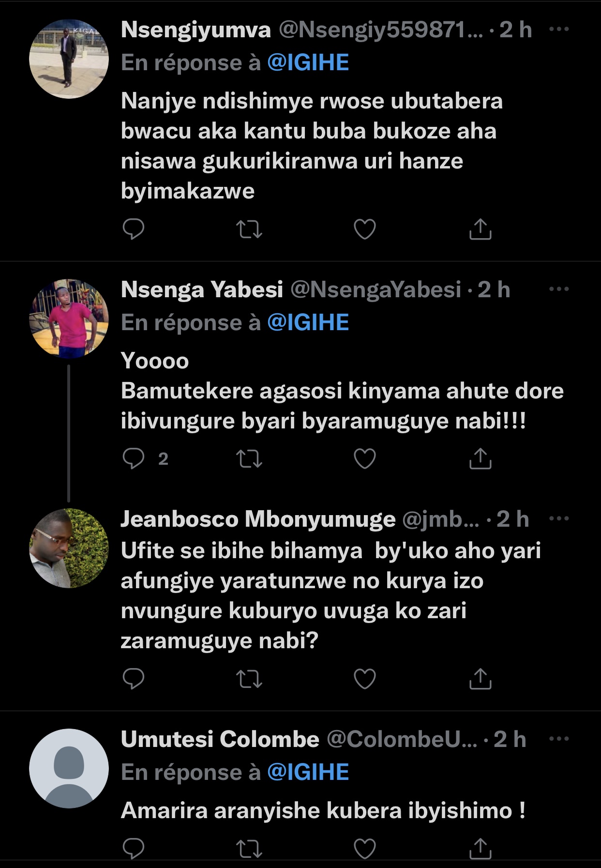
Task: Open more options on Nsenga Yabesi's tweet
Action: [559, 289]
